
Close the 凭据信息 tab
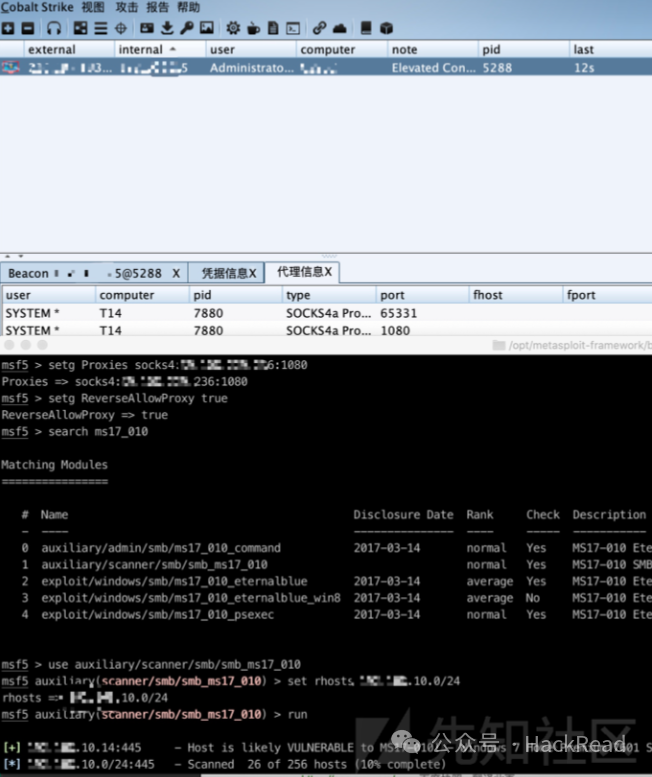click(253, 273)
